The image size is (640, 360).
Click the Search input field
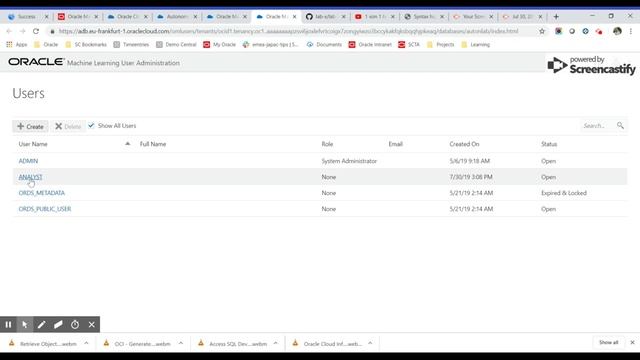click(597, 126)
